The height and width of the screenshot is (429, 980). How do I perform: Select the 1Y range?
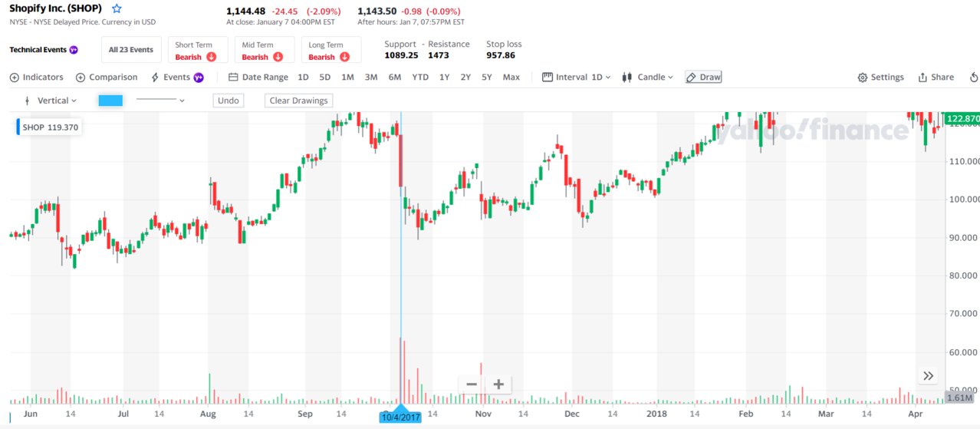click(x=445, y=78)
